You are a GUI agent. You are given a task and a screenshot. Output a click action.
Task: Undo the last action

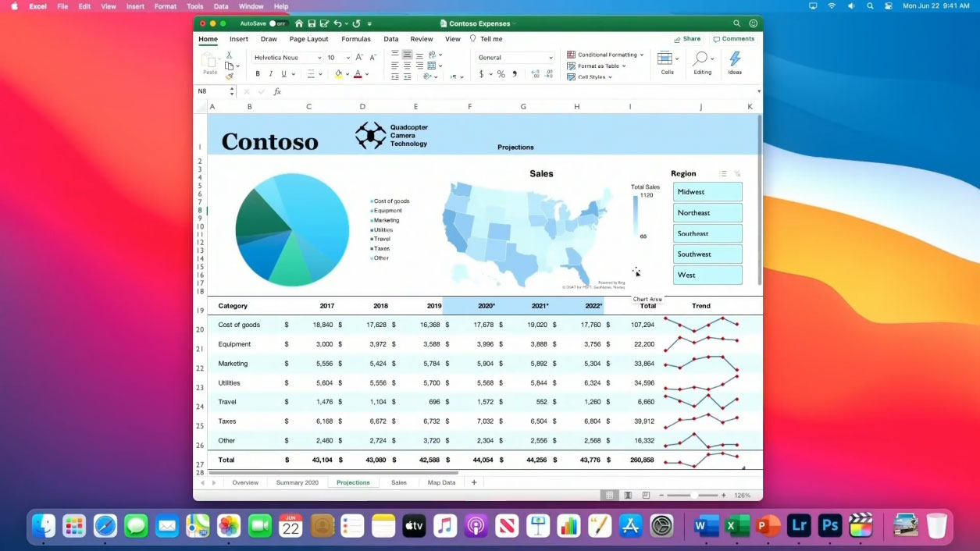(x=337, y=23)
